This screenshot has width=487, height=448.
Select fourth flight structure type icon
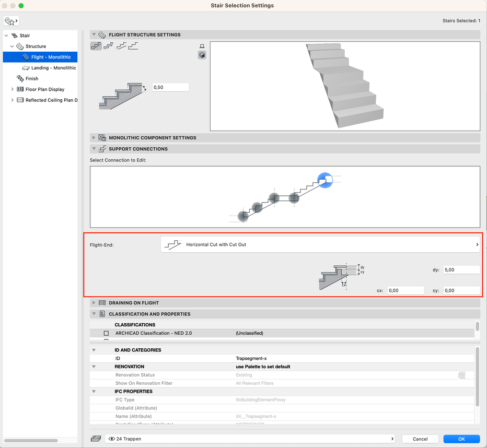[133, 46]
